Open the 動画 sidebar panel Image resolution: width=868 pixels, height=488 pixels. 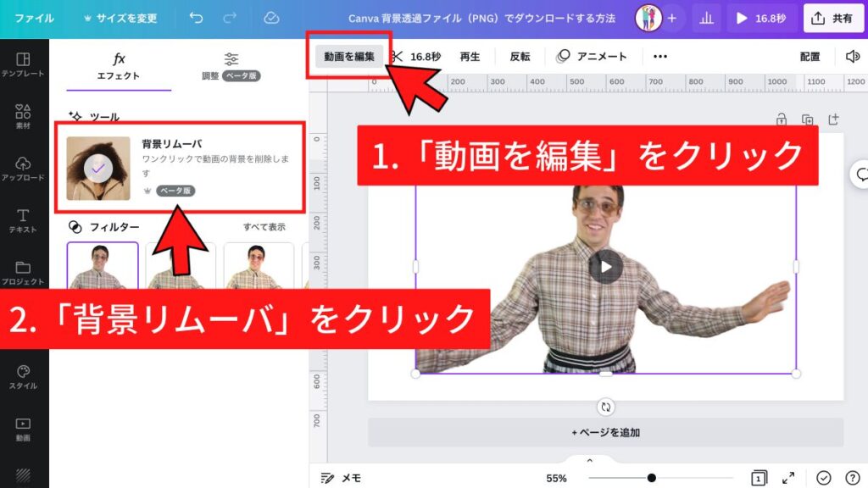click(23, 429)
